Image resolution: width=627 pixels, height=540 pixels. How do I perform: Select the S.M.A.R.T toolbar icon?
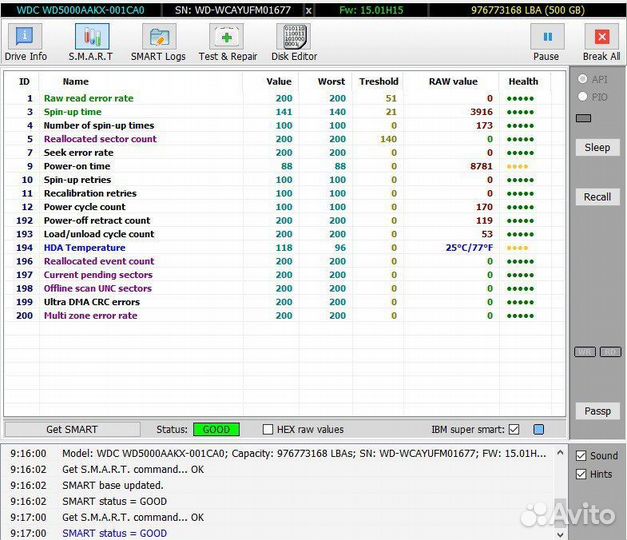[x=90, y=42]
